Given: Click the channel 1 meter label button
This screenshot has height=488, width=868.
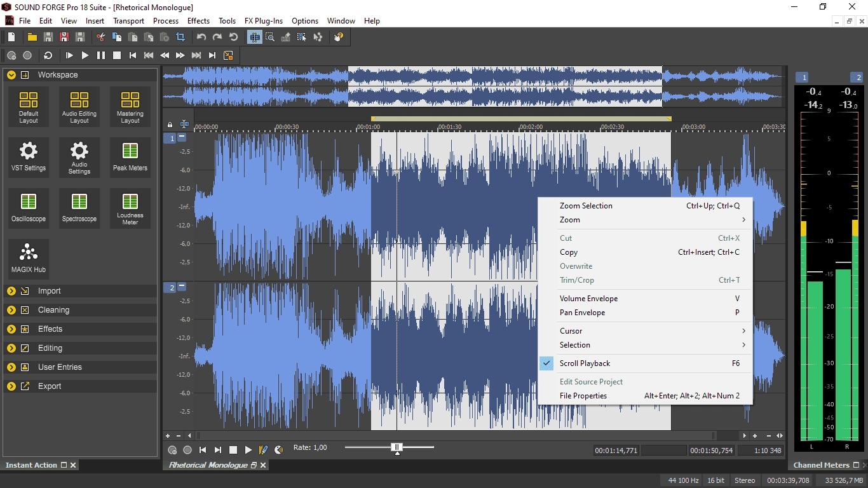Looking at the screenshot, I should 802,78.
